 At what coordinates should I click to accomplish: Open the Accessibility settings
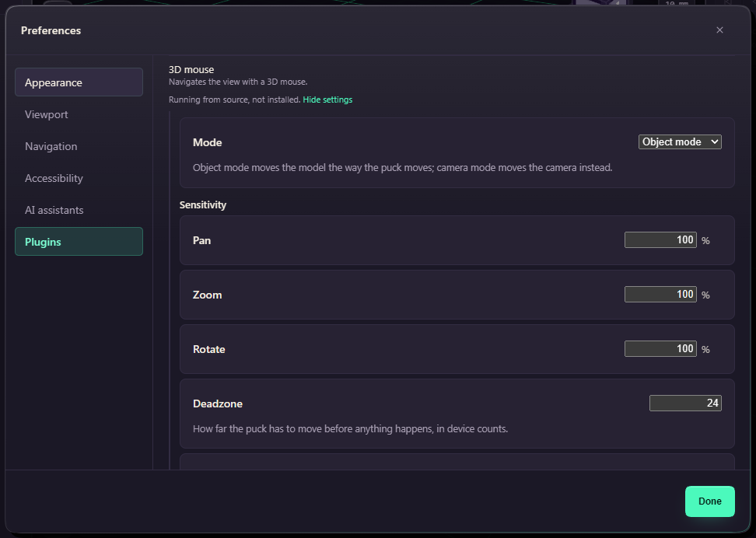pos(79,178)
